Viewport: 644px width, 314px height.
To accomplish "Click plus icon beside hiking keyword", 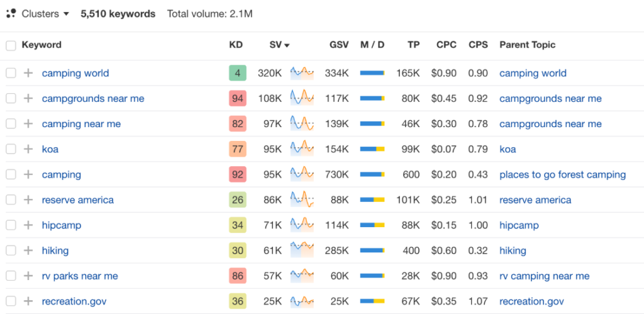I will (x=28, y=250).
